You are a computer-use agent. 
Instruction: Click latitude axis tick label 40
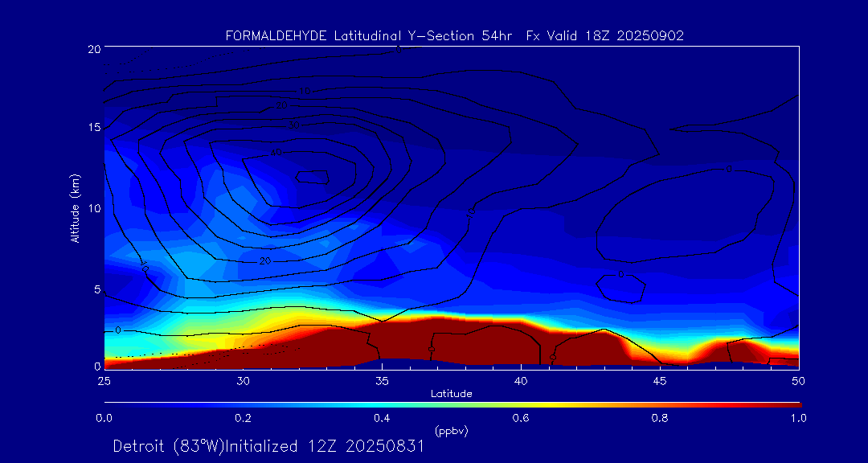521,381
